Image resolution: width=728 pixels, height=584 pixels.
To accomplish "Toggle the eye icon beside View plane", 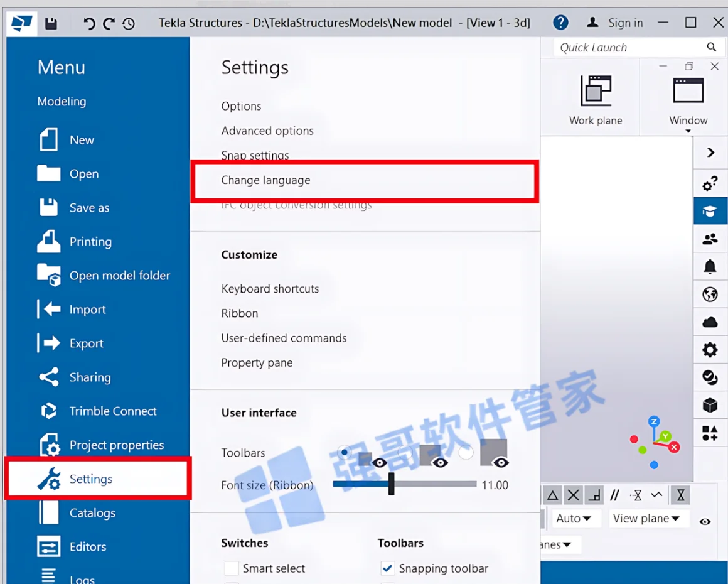I will pos(705,521).
